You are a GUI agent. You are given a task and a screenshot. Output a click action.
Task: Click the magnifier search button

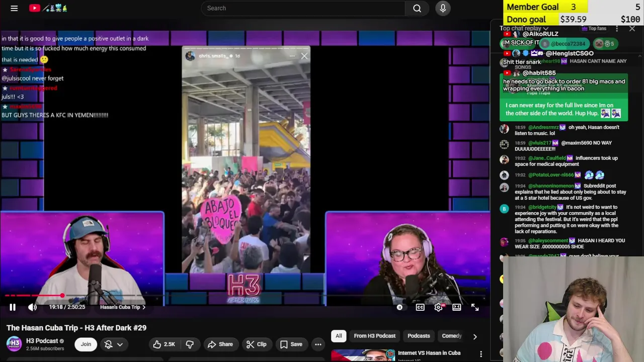pos(417,8)
